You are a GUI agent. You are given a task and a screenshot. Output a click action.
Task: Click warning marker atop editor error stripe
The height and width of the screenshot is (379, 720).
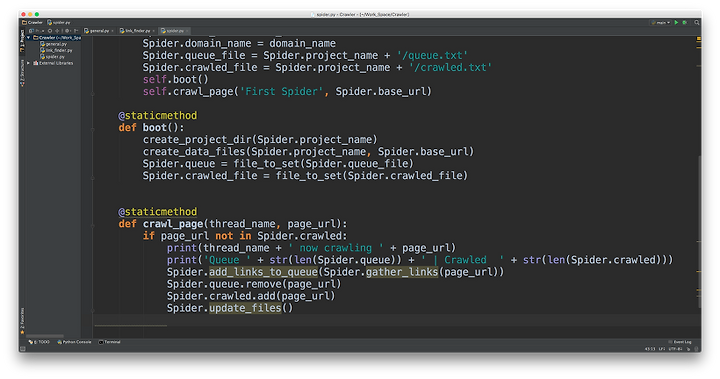tap(698, 39)
